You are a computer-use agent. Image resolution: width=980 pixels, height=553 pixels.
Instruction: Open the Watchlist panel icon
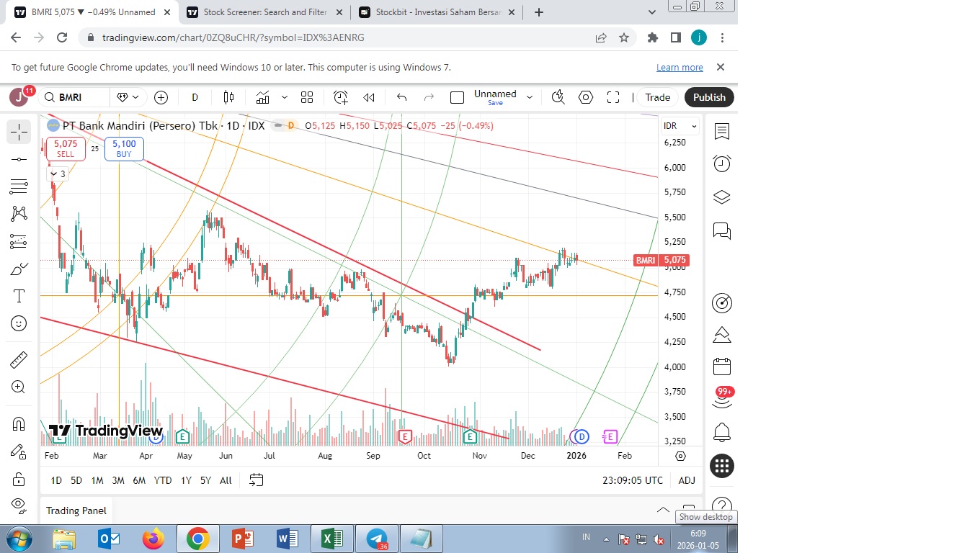click(721, 131)
